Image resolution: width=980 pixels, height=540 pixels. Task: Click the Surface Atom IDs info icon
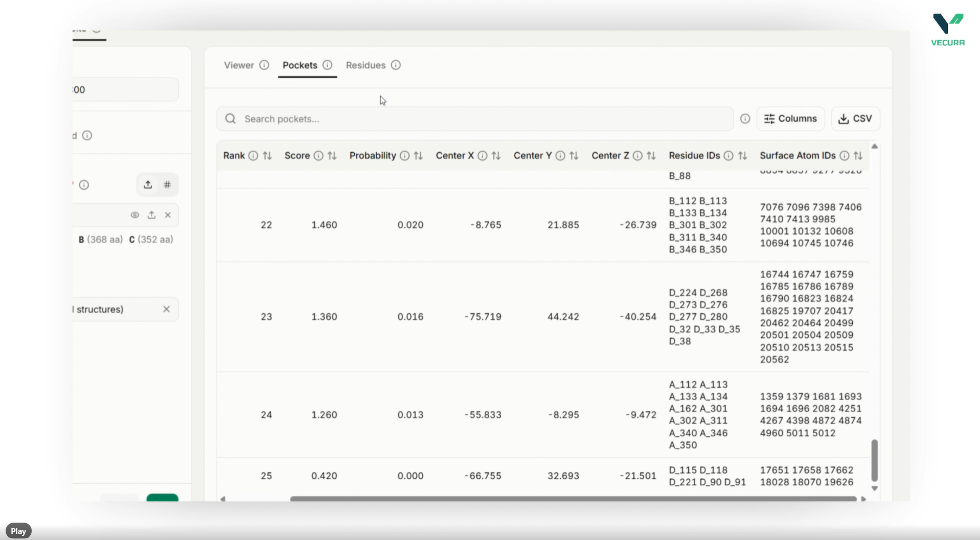coord(845,156)
